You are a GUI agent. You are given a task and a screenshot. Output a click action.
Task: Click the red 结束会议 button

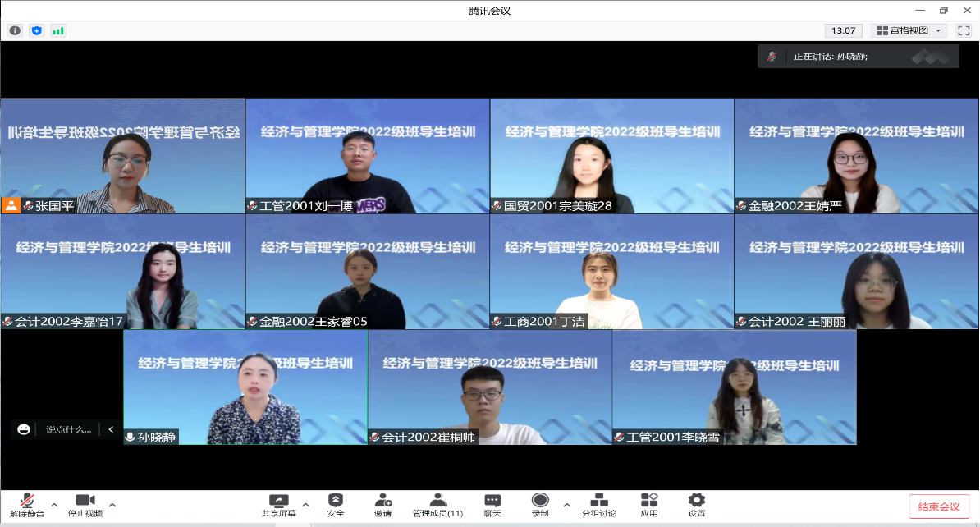tap(939, 506)
